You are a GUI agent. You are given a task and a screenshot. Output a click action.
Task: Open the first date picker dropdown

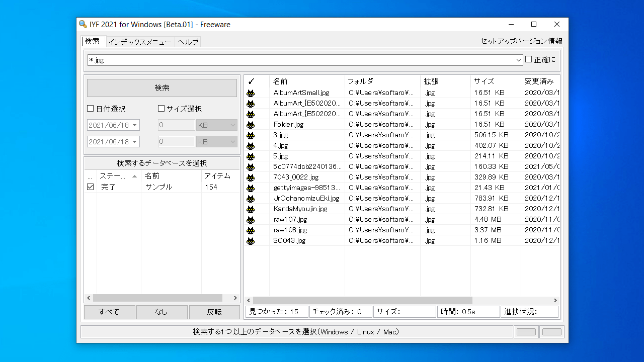click(134, 125)
